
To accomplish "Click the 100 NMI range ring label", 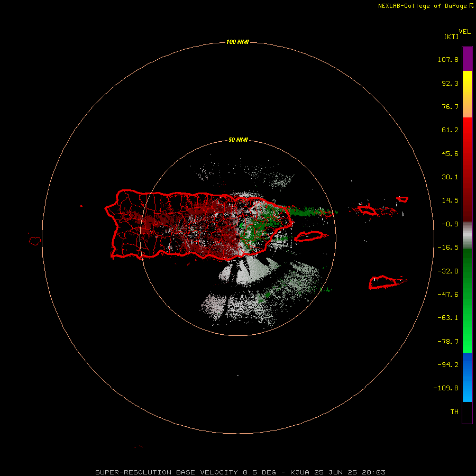I will tap(237, 42).
